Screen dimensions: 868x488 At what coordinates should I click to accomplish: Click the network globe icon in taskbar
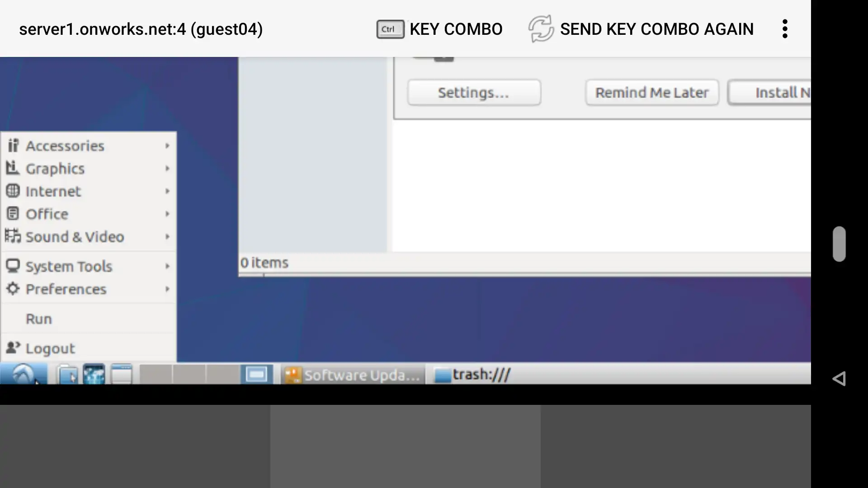[94, 374]
